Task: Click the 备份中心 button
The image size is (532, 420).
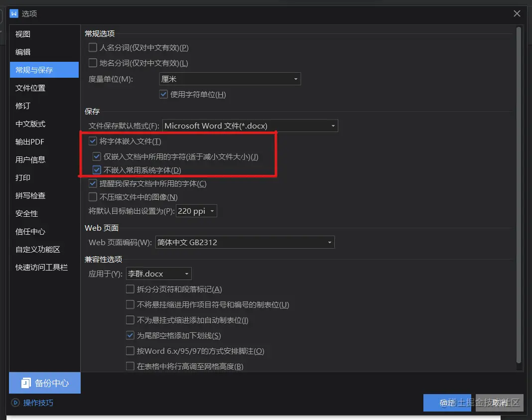Action: click(x=45, y=383)
